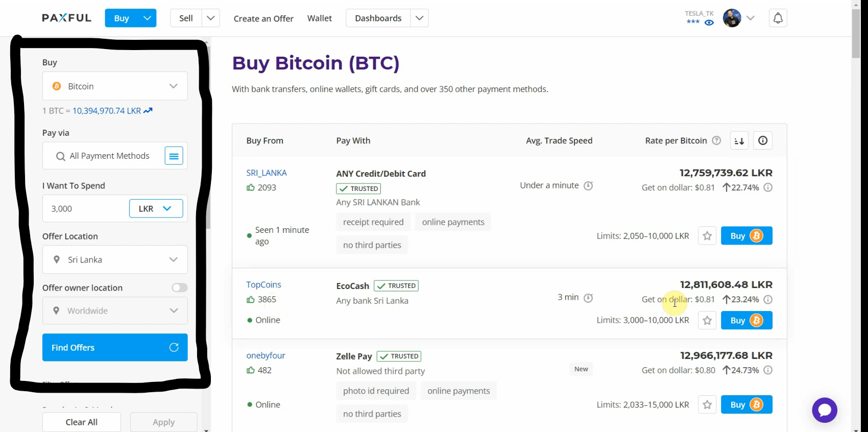Show info for 24.73% markup
868x432 pixels.
click(x=768, y=370)
